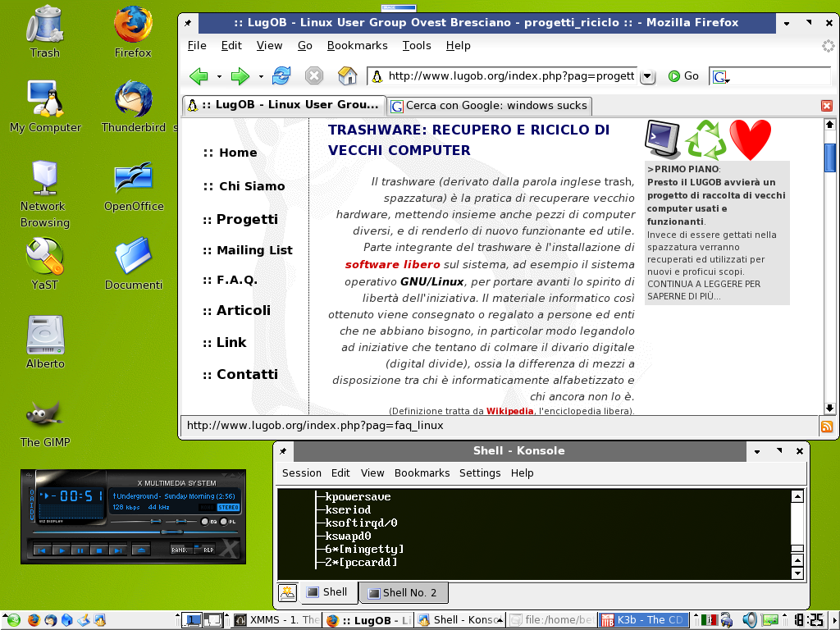Click the green Back arrow in Firefox
Viewport: 840px width, 630px height.
tap(199, 76)
